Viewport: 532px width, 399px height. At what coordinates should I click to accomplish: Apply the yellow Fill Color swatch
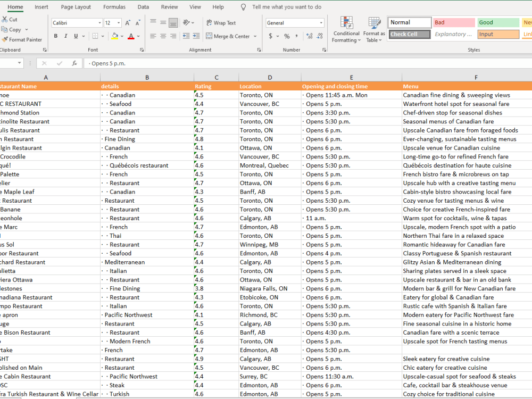[x=114, y=36]
